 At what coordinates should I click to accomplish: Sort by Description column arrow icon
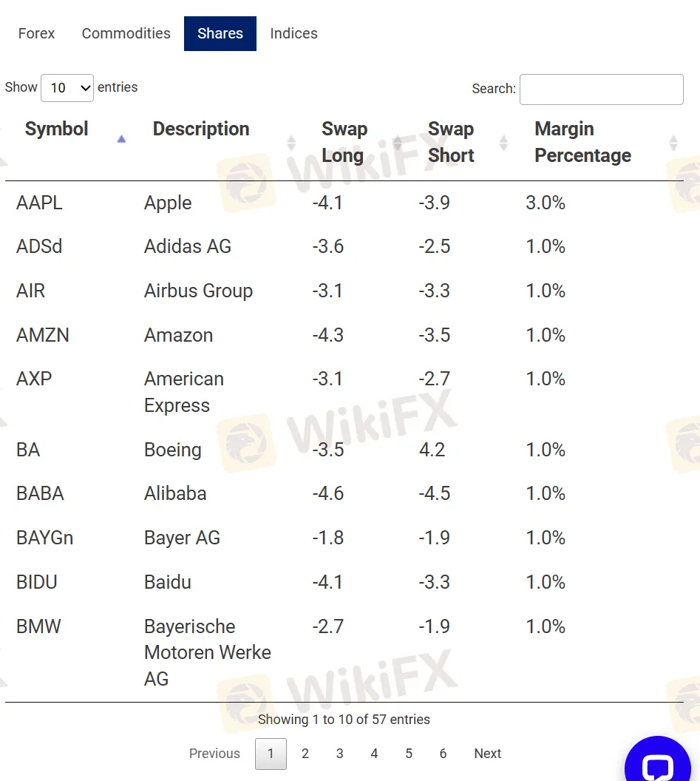tap(291, 142)
